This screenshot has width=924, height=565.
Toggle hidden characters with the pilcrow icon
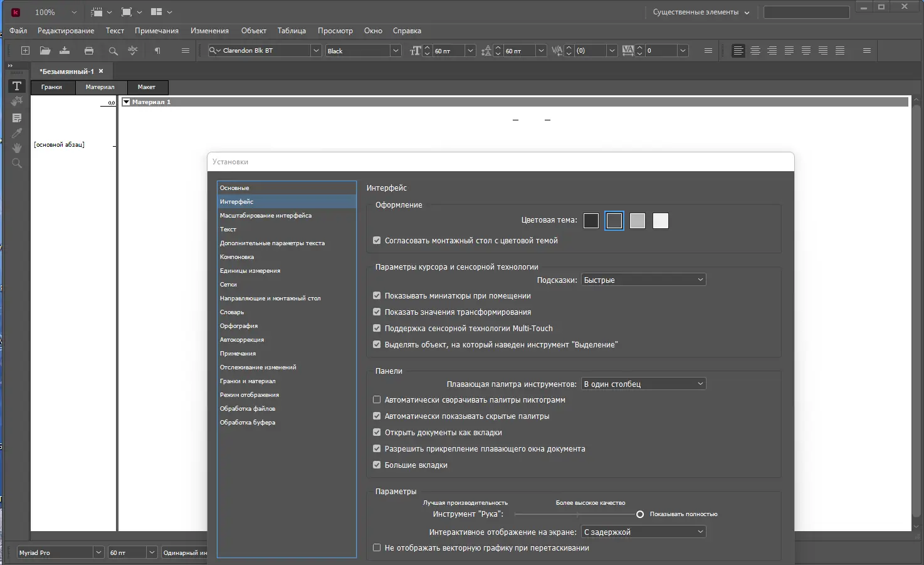(x=157, y=51)
